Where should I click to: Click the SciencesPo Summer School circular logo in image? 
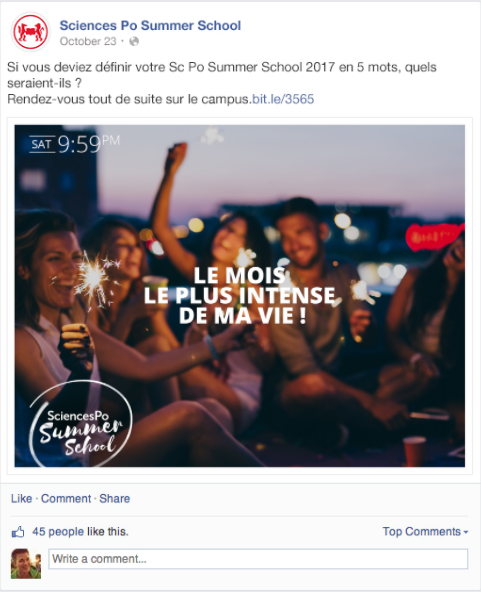point(81,424)
